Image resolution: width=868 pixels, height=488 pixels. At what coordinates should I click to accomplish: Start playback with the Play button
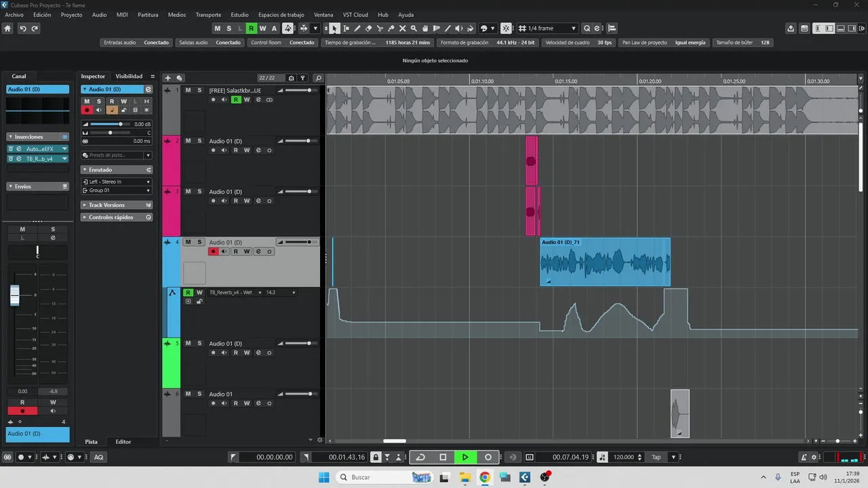pos(465,457)
